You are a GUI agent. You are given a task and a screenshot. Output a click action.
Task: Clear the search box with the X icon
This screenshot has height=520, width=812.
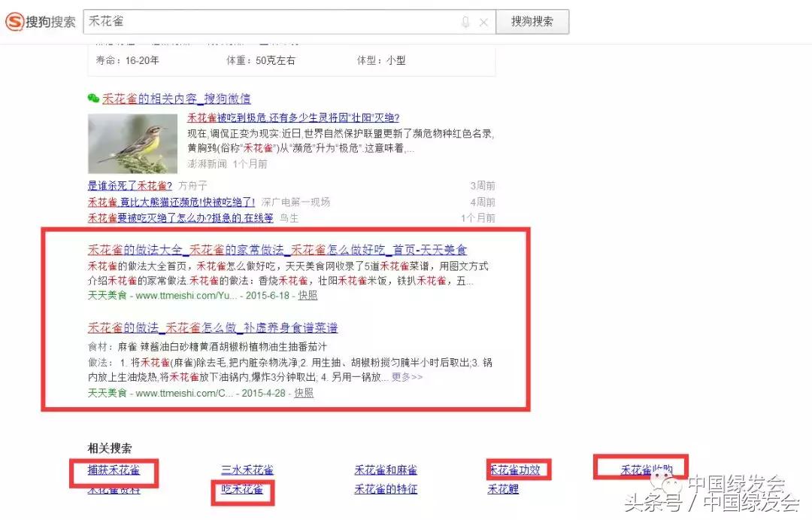pyautogui.click(x=485, y=22)
